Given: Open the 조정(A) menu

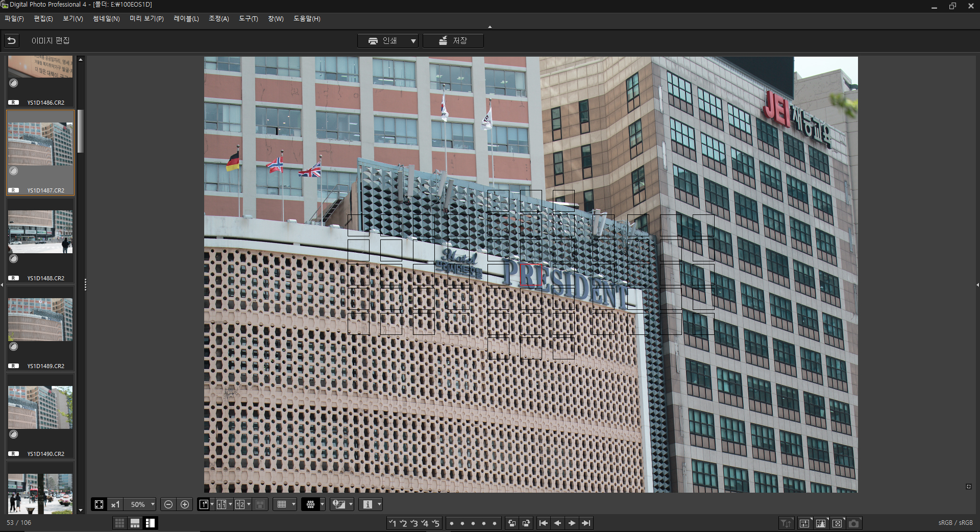Looking at the screenshot, I should [218, 19].
